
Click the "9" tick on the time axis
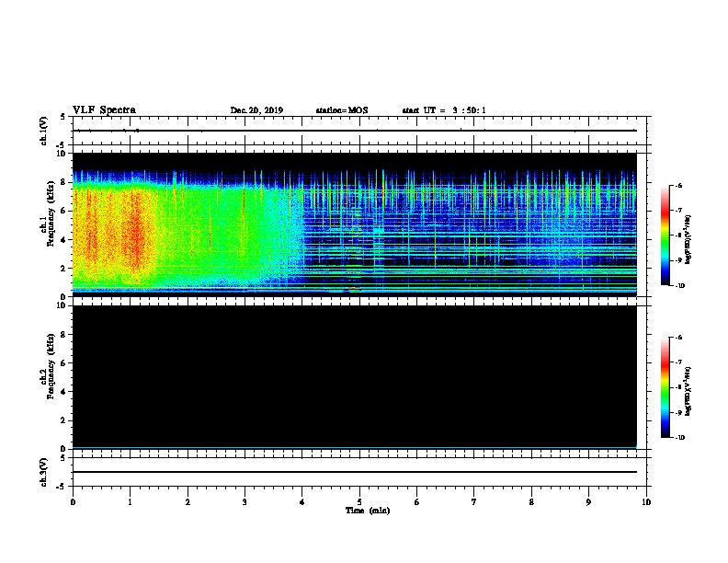tap(588, 502)
